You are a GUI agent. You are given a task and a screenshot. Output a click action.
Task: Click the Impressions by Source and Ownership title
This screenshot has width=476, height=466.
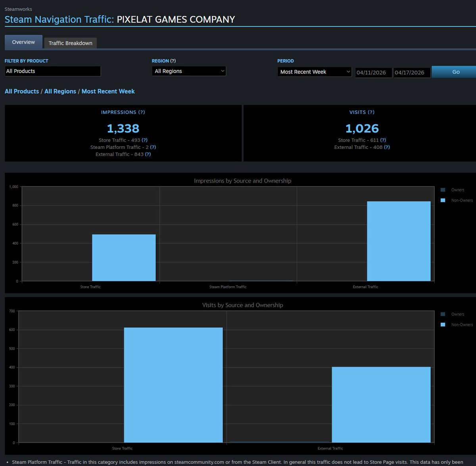click(x=243, y=181)
